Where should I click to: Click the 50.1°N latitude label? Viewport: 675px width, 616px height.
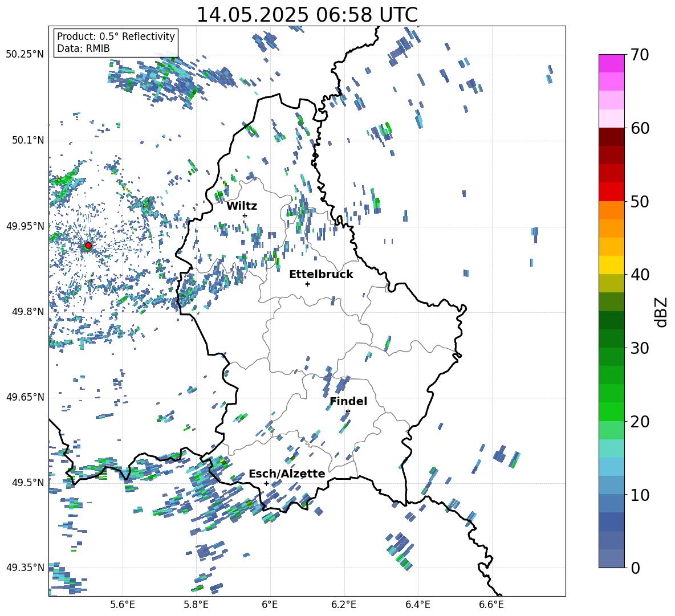(28, 140)
